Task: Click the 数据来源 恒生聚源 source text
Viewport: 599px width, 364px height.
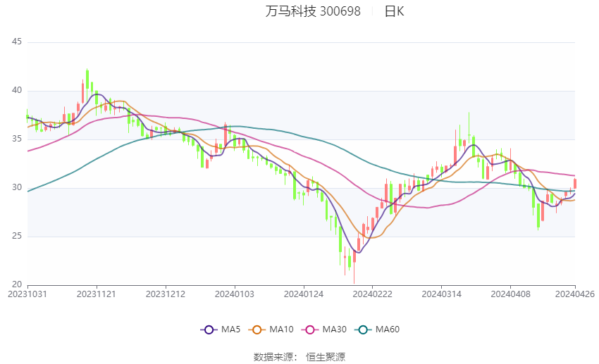Action: pyautogui.click(x=299, y=357)
